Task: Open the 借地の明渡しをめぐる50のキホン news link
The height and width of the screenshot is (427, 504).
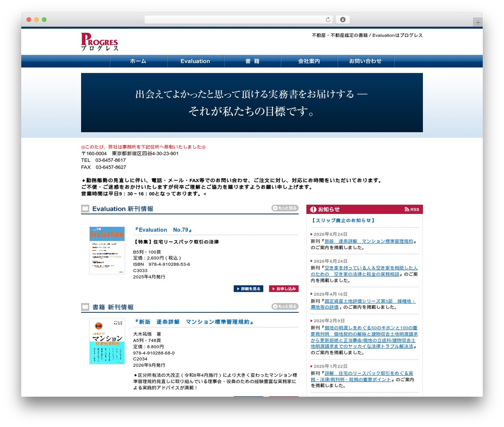Action: (364, 337)
